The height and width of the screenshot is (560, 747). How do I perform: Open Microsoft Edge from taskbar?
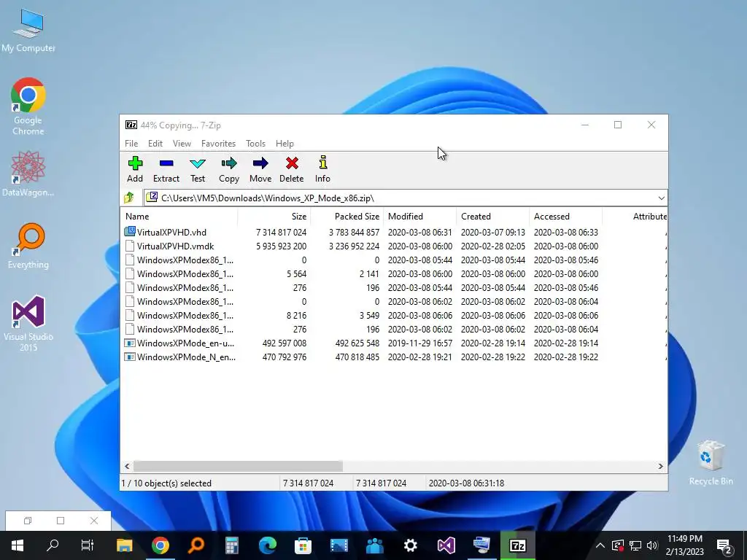[267, 545]
